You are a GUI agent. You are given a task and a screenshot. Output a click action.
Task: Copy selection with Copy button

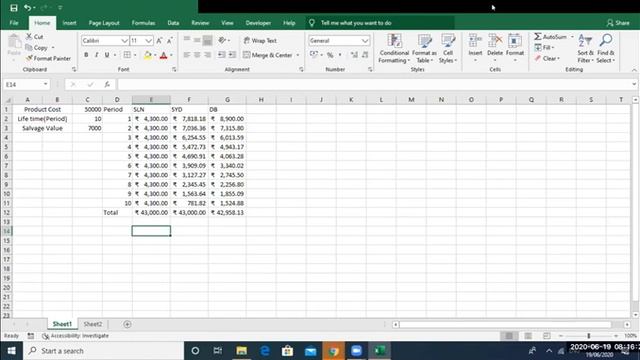coord(36,48)
